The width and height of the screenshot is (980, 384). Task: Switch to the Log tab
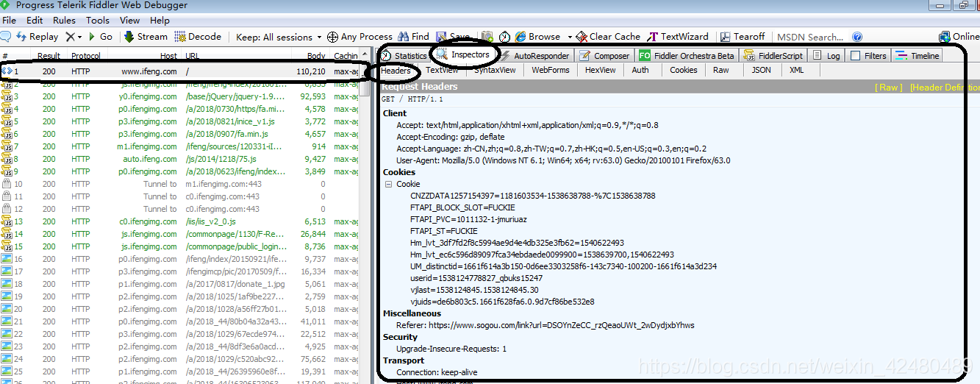pos(826,56)
